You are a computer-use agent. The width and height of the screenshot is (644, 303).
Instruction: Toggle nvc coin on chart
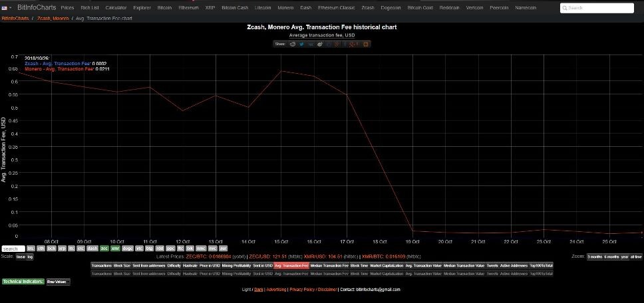coord(212,249)
